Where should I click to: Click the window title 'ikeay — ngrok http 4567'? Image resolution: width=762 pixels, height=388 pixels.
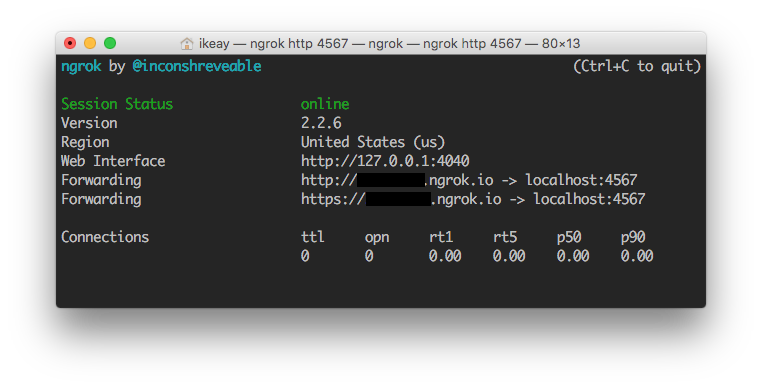click(274, 44)
